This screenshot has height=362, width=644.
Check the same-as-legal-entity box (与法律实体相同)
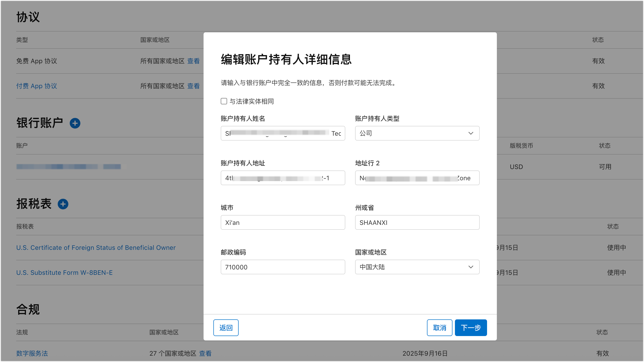tap(224, 101)
